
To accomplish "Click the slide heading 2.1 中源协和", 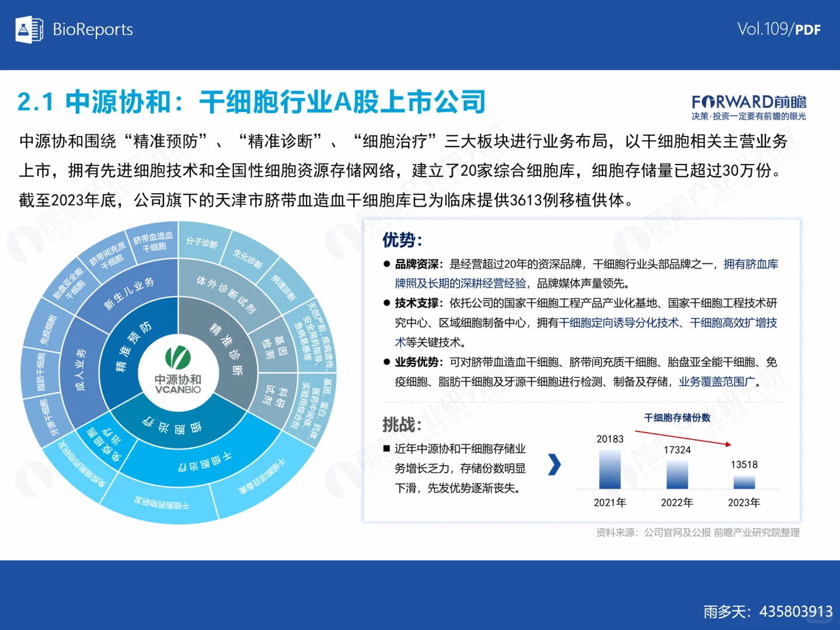I will 252,102.
